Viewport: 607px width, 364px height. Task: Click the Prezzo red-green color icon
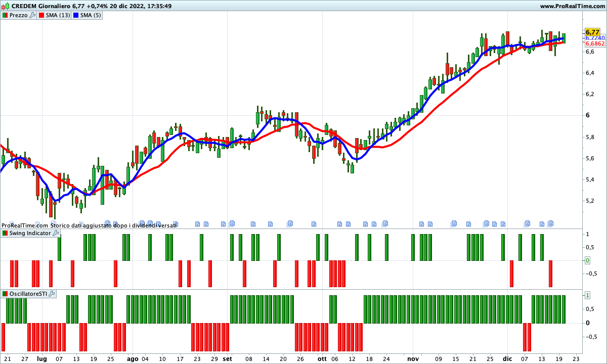tap(5, 15)
